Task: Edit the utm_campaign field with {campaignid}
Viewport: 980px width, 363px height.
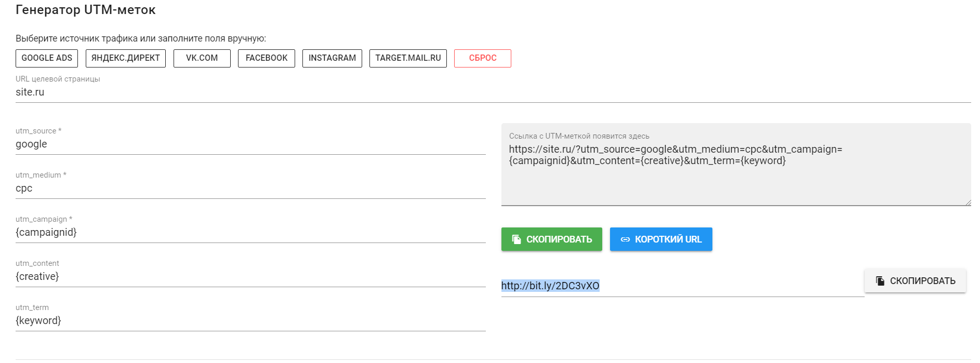Action: pyautogui.click(x=250, y=233)
